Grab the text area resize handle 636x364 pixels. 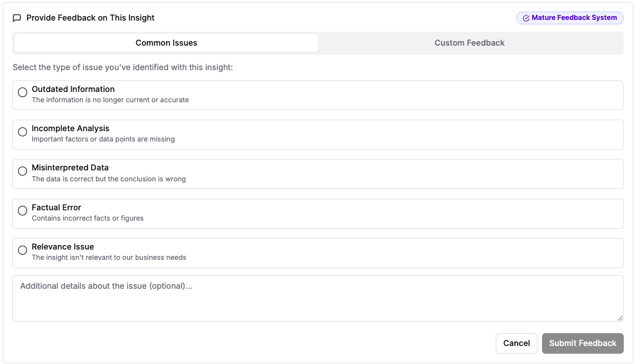(620, 318)
